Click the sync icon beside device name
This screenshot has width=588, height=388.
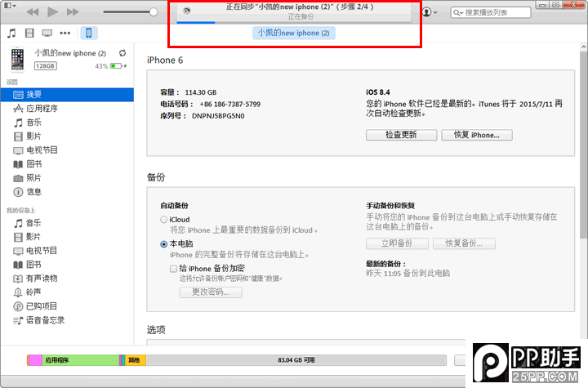122,53
